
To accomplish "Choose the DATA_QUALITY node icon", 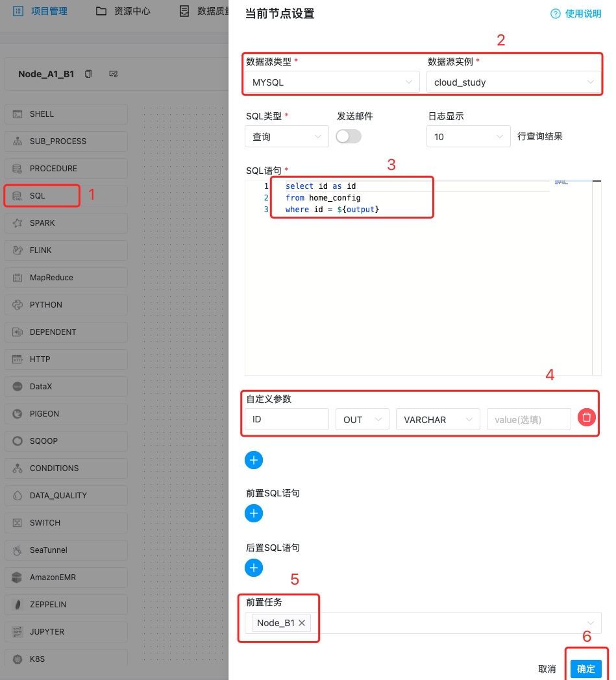I will pyautogui.click(x=18, y=496).
